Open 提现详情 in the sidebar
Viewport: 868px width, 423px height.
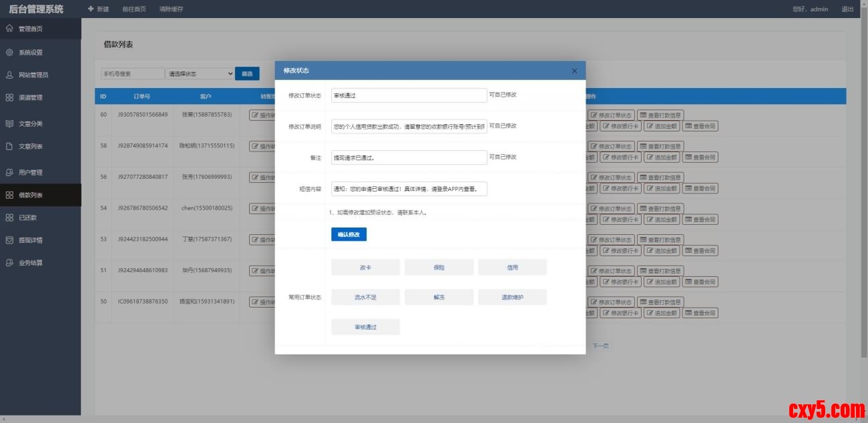point(30,240)
